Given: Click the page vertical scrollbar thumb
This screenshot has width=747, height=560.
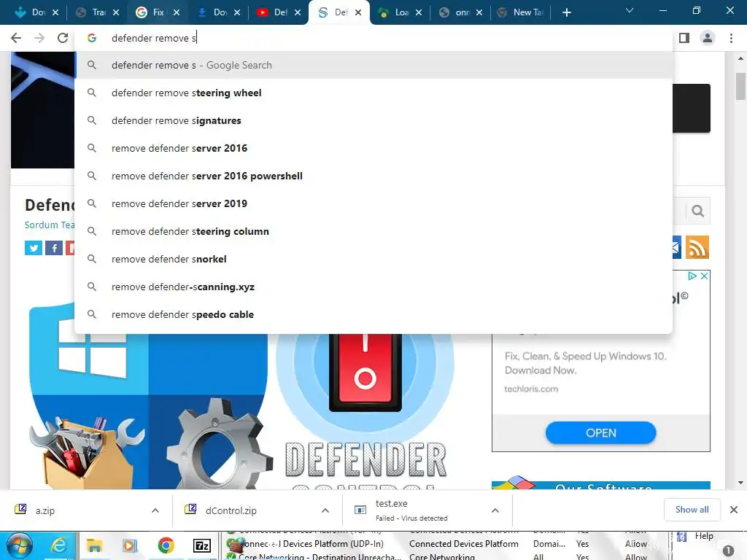Looking at the screenshot, I should 740,86.
